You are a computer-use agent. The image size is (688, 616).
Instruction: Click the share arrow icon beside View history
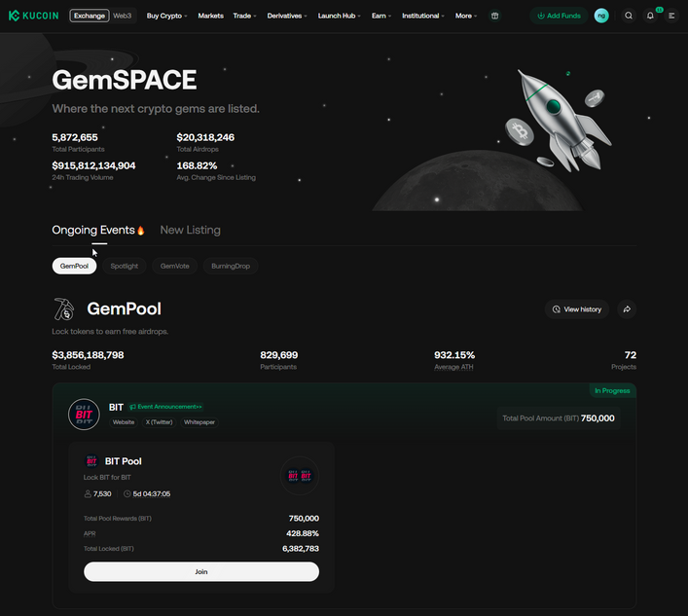coord(627,309)
